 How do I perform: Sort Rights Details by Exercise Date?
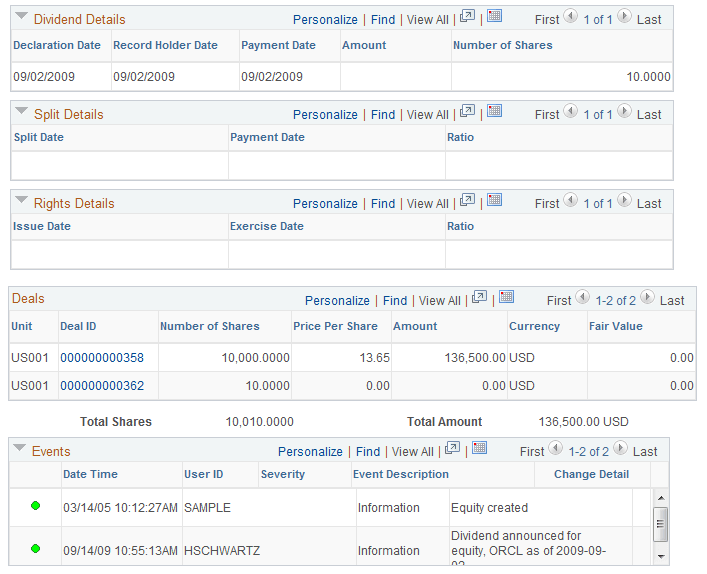coord(267,226)
